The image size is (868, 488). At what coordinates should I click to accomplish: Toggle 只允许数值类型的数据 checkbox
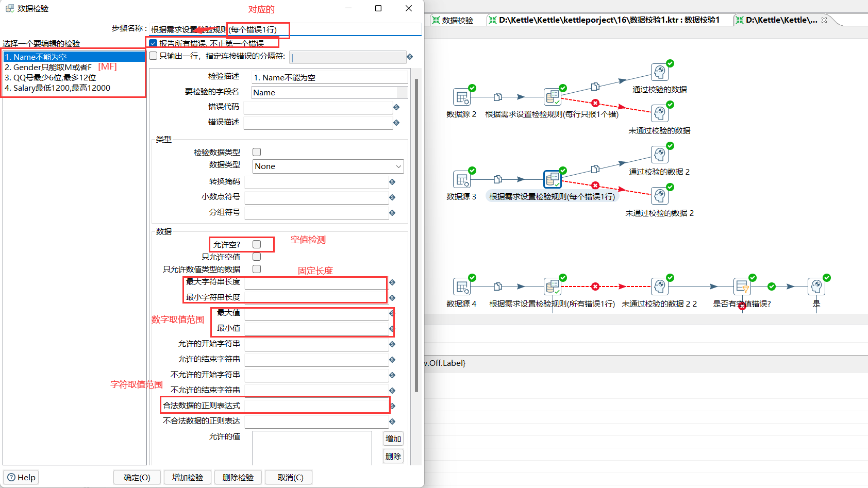pyautogui.click(x=257, y=269)
